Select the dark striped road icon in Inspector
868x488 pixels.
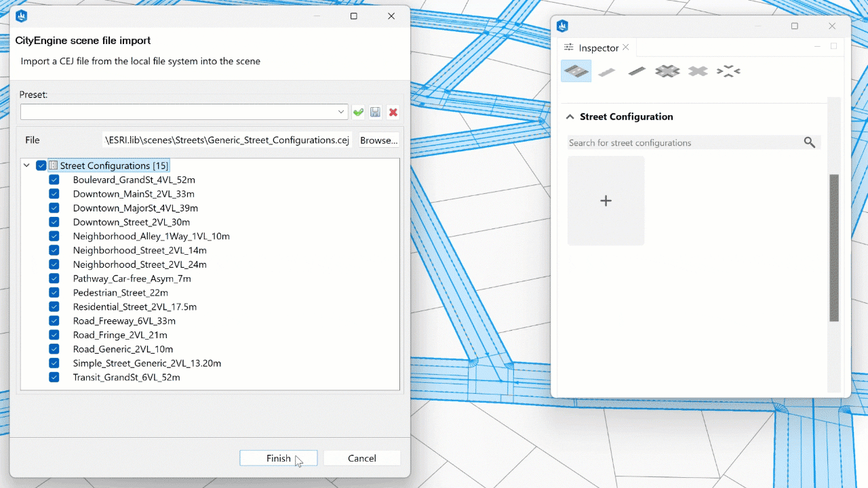click(x=637, y=70)
